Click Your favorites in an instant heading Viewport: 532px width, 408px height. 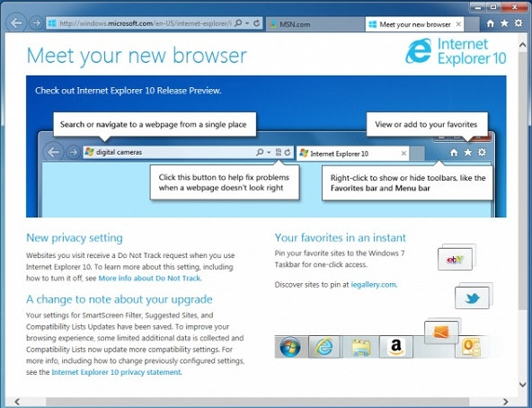tap(341, 237)
